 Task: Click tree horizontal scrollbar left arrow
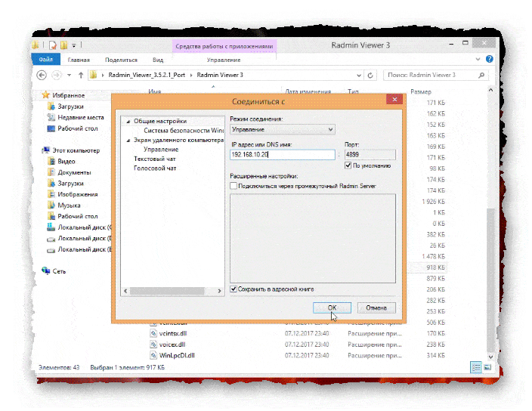pyautogui.click(x=125, y=291)
